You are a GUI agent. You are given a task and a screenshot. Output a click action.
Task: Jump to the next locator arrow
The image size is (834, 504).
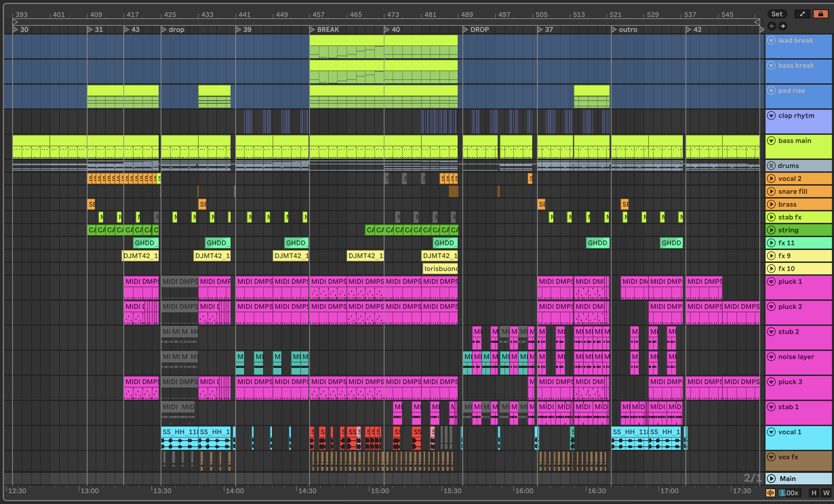click(782, 26)
